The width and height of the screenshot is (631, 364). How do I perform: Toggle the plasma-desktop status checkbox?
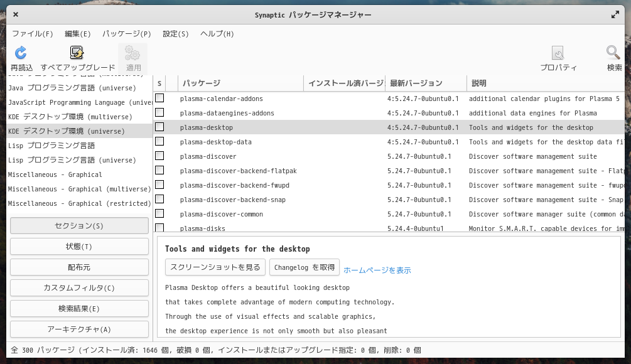tap(159, 127)
